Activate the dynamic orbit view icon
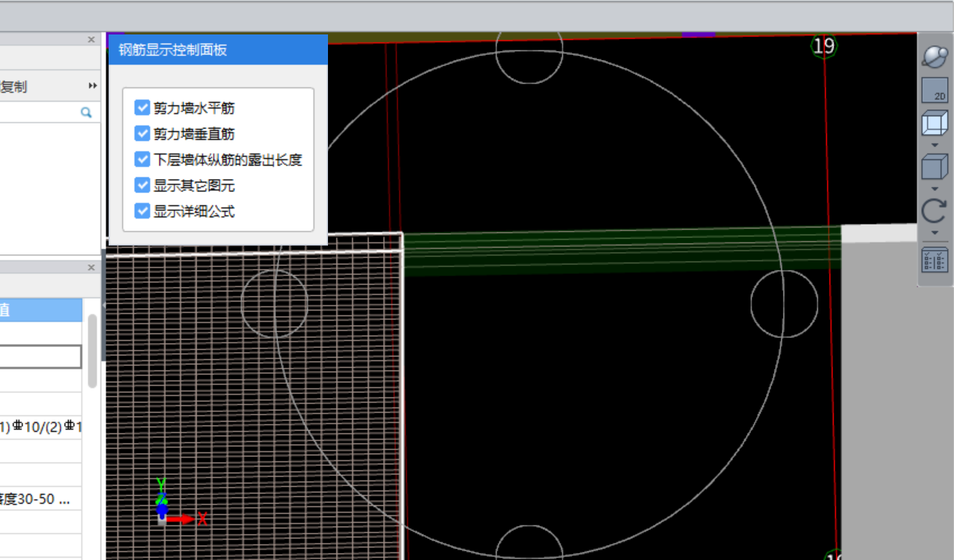 [x=935, y=56]
